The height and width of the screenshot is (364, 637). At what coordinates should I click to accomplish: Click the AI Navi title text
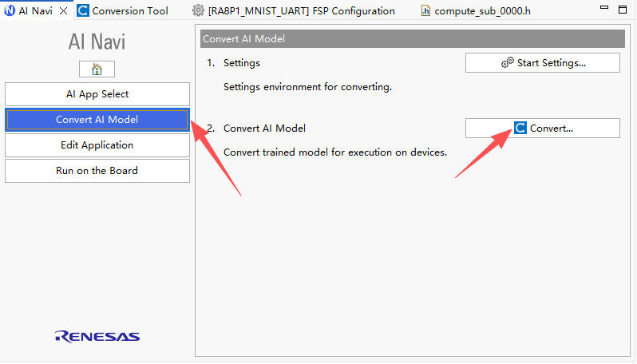(x=97, y=42)
